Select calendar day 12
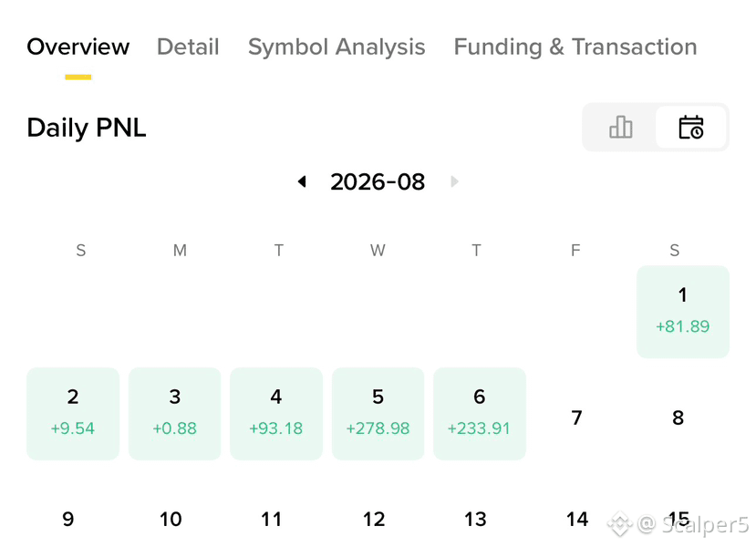The image size is (756, 547). coord(374,519)
